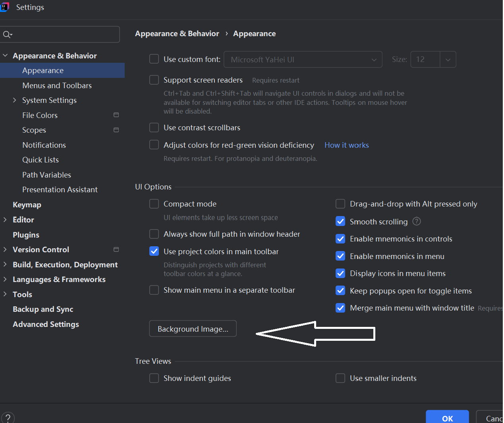The image size is (504, 423).
Task: Open the custom font dropdown Microsoft YaHei UI
Action: tap(303, 60)
